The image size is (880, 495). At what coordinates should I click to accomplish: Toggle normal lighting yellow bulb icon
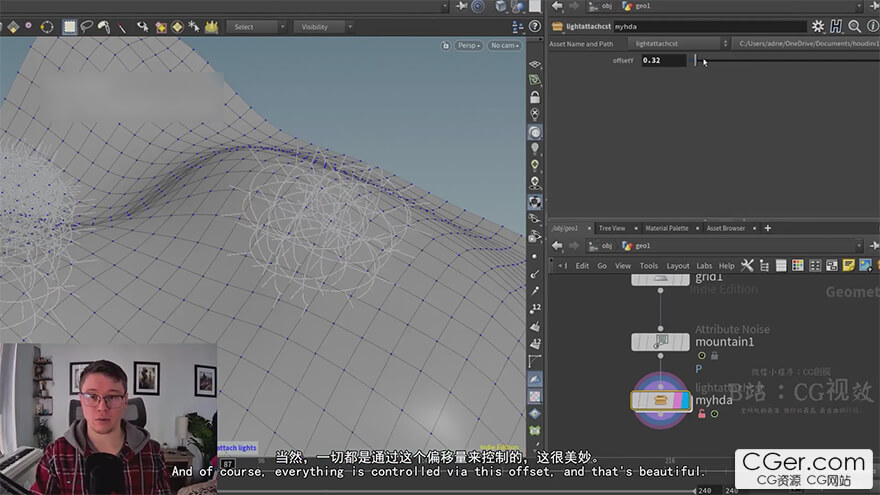coord(535,165)
